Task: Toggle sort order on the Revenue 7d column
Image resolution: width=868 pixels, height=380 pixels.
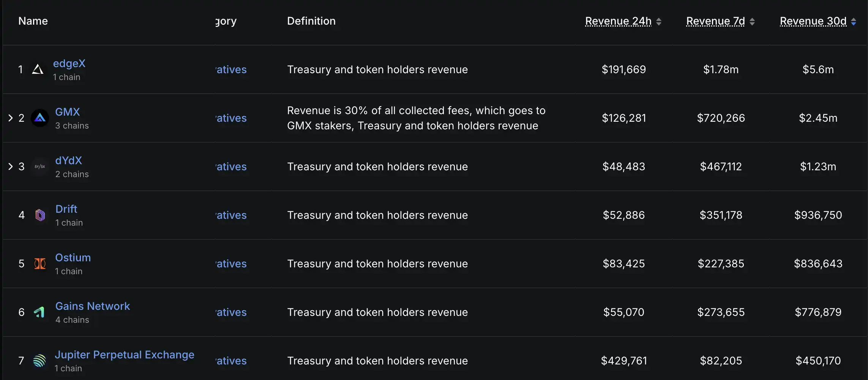Action: [x=715, y=21]
